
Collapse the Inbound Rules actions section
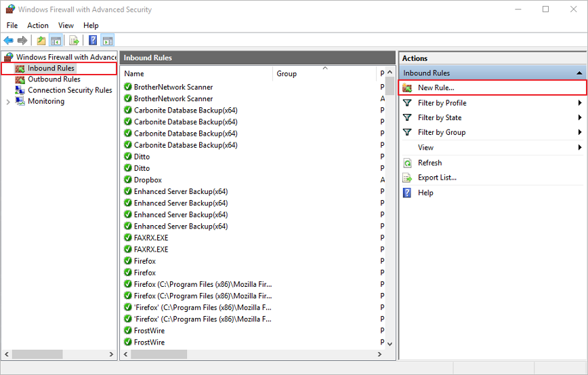coord(579,73)
